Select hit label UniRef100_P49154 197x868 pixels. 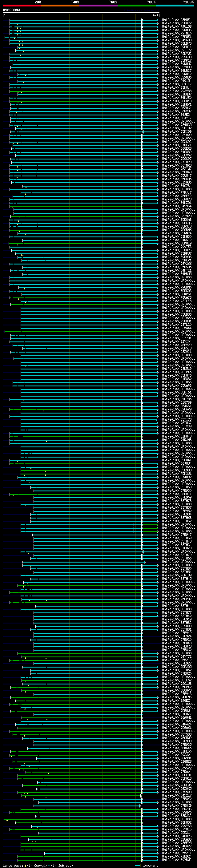coord(176,81)
